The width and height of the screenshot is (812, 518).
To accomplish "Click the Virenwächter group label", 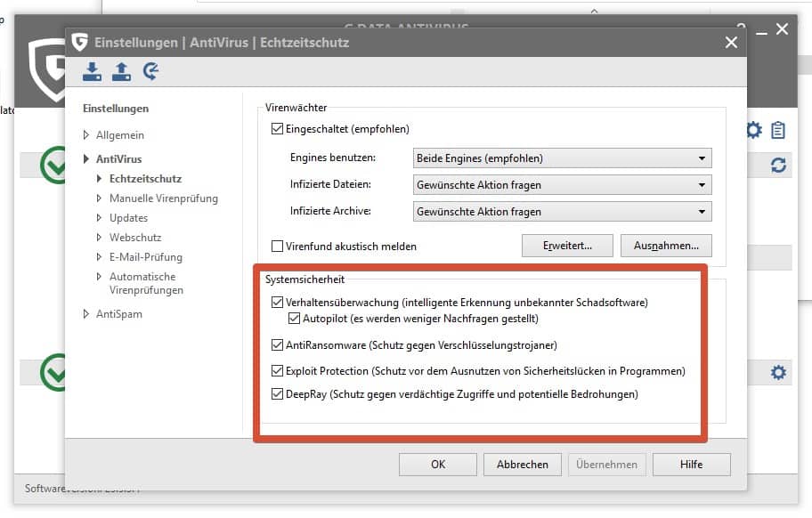I will (x=296, y=108).
